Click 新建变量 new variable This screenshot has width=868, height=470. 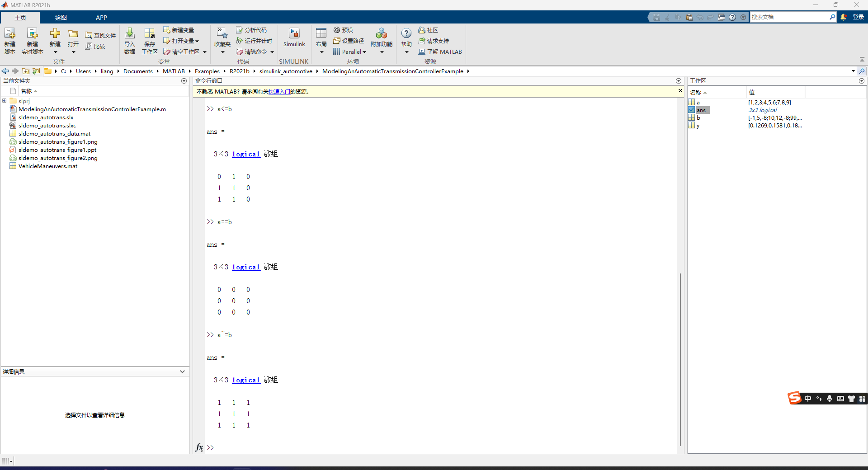point(179,30)
